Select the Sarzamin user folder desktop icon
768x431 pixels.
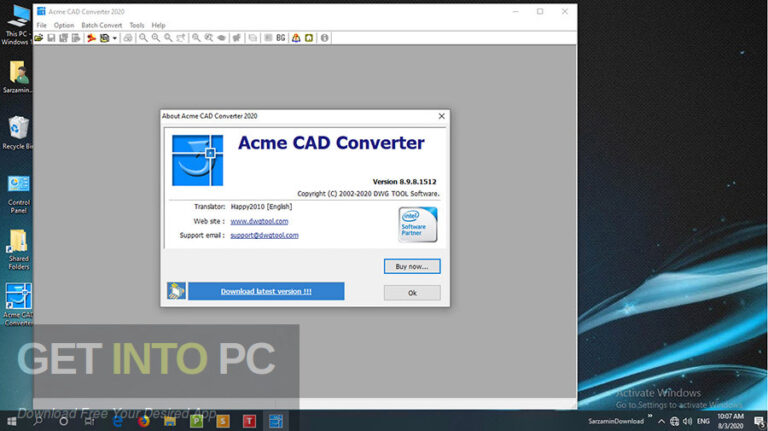pyautogui.click(x=18, y=77)
